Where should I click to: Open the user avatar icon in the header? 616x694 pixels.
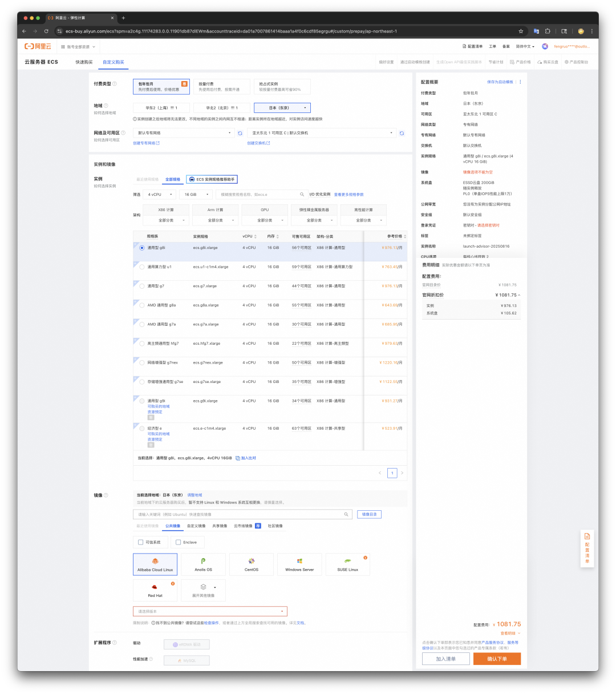(x=545, y=46)
